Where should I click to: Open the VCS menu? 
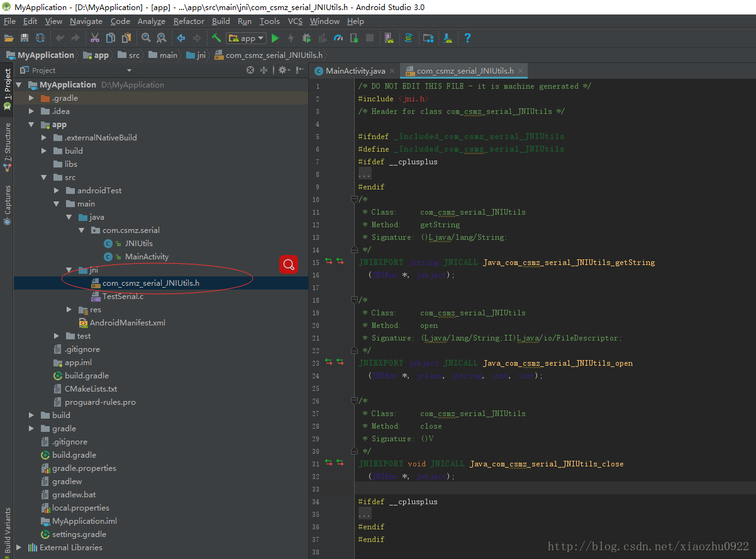tap(295, 21)
